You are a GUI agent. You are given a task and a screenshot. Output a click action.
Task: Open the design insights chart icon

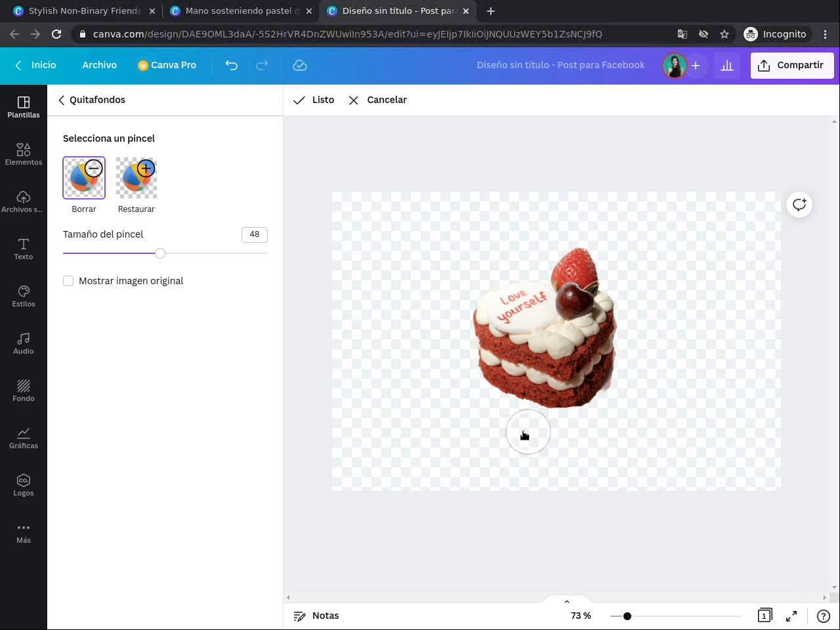click(727, 65)
